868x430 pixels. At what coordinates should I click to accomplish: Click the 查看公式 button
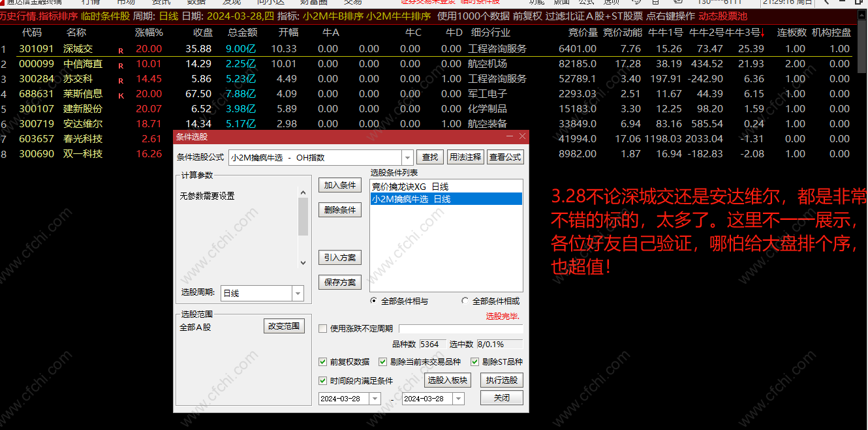(506, 157)
